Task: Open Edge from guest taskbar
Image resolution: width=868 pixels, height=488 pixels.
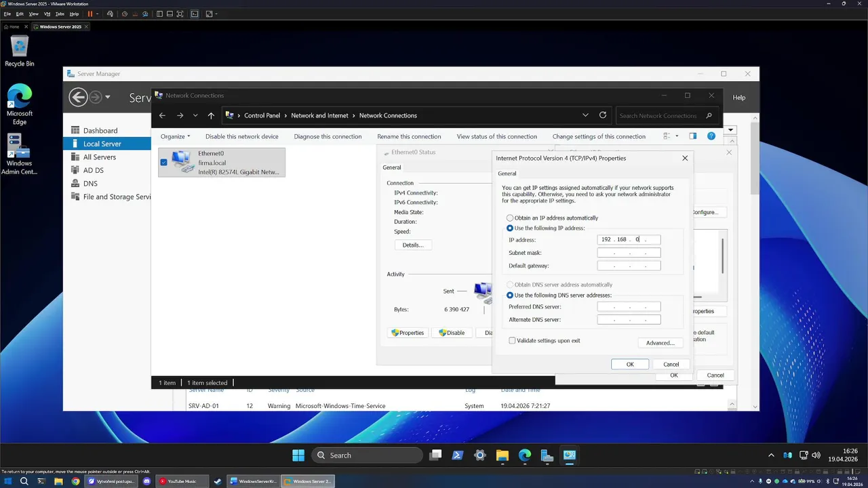Action: 525,455
